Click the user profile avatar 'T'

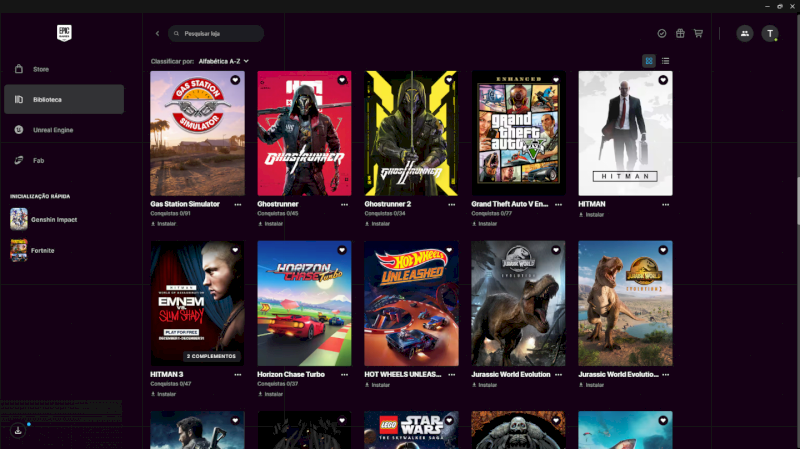tap(770, 33)
